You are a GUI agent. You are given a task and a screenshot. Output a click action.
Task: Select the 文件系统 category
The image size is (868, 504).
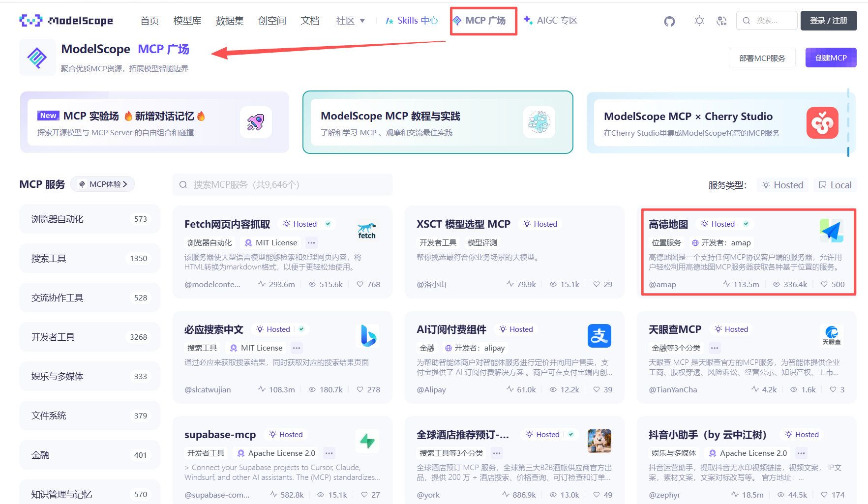(x=90, y=415)
